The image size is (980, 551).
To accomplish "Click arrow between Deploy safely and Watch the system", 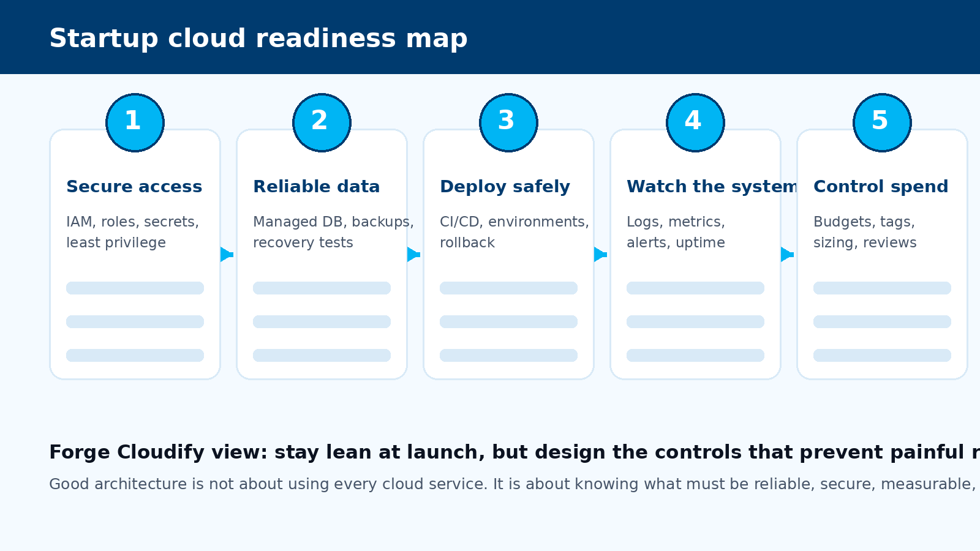I will 601,254.
